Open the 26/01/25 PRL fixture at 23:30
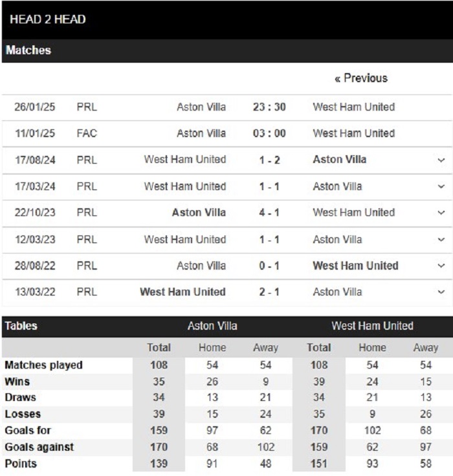The height and width of the screenshot is (476, 453). (x=227, y=107)
